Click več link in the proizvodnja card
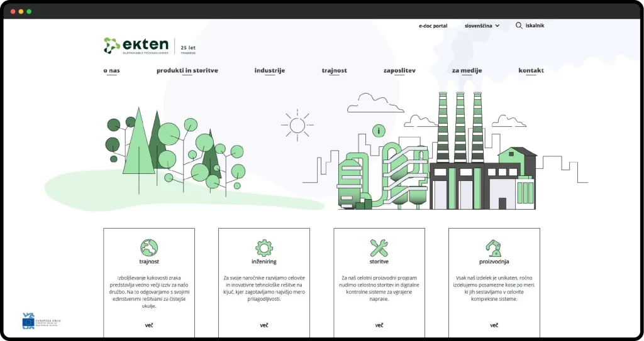This screenshot has width=644, height=341. [494, 325]
